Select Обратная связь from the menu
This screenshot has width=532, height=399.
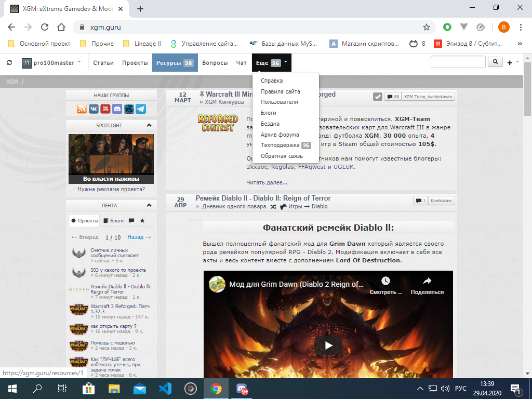[x=282, y=156]
